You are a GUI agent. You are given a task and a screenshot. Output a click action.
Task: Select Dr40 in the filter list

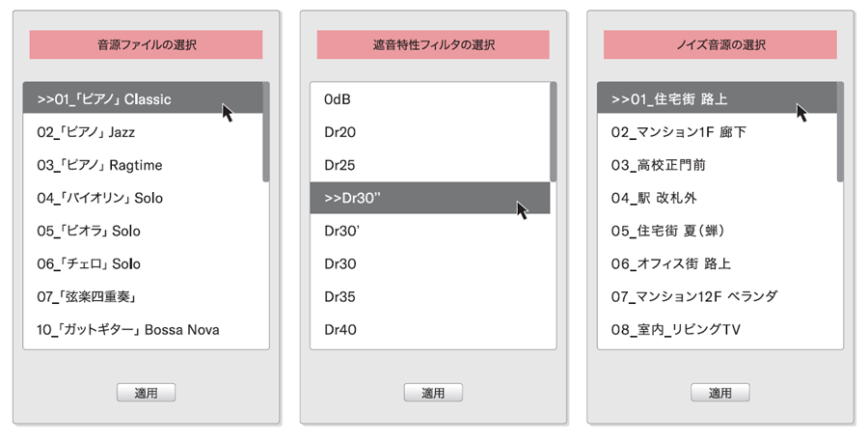339,329
